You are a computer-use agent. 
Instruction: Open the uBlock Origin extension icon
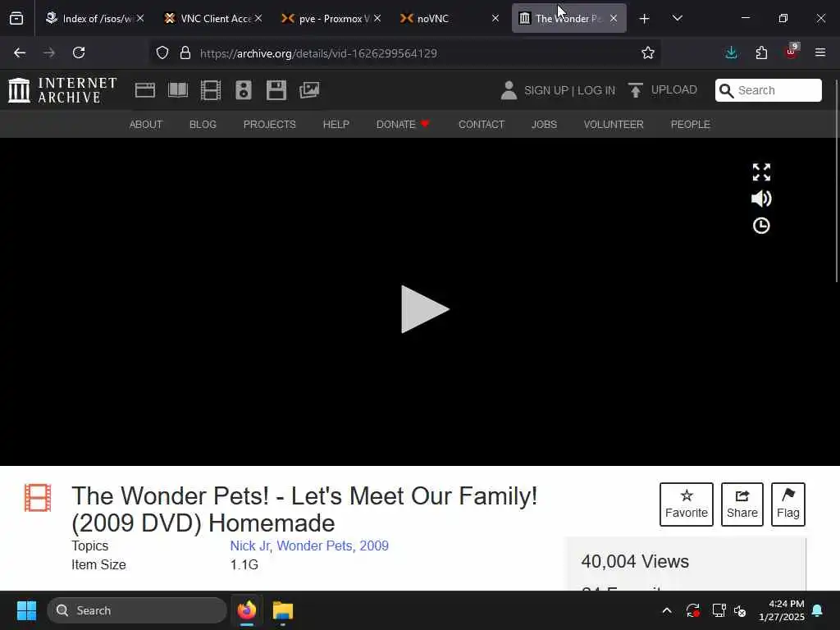coord(792,52)
